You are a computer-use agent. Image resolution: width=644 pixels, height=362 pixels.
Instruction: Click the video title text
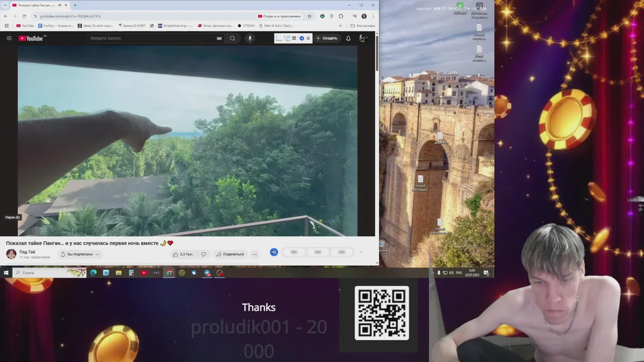[x=90, y=243]
